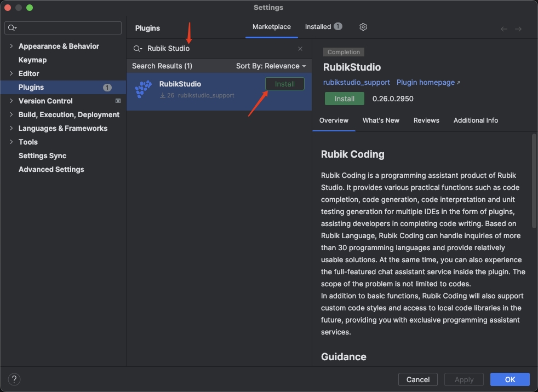Click the Completion category tag

pos(344,52)
